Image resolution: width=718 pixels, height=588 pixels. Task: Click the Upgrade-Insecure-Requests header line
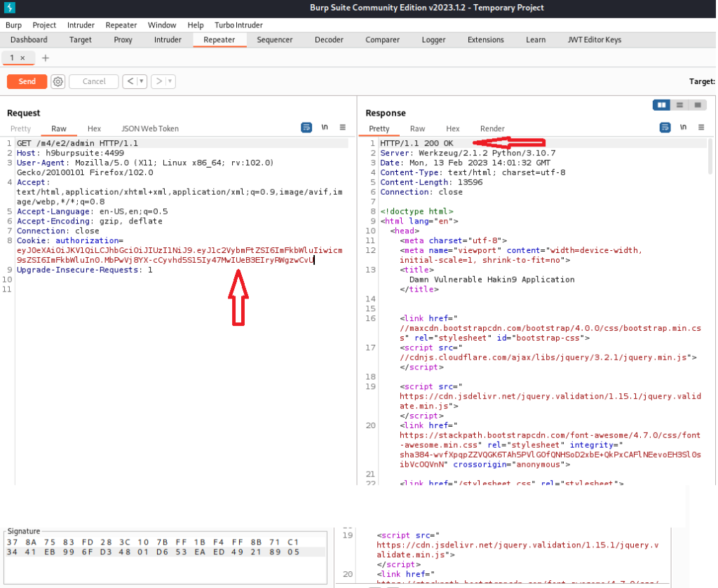(x=85, y=270)
